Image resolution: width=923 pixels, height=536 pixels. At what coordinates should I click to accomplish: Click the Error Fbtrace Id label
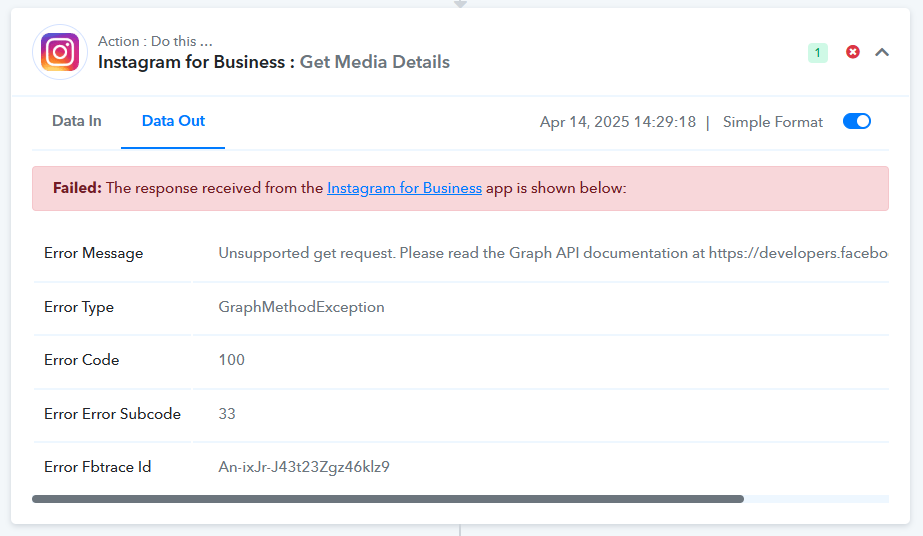[x=98, y=467]
